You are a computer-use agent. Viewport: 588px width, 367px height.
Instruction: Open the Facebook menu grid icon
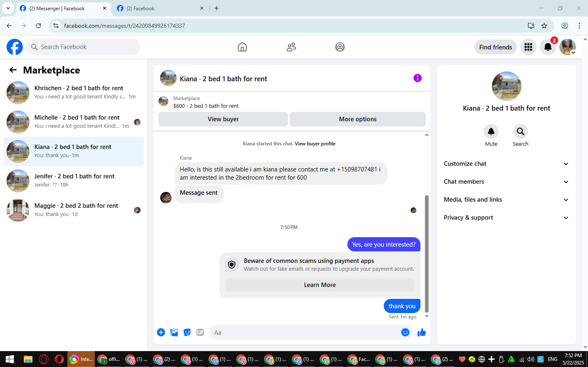pos(528,47)
